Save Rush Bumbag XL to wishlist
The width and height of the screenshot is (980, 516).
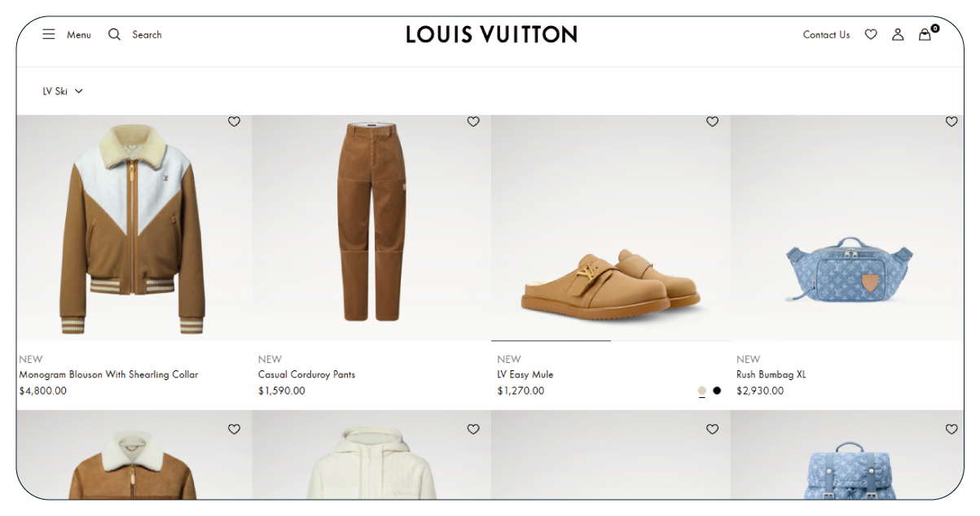click(x=951, y=121)
